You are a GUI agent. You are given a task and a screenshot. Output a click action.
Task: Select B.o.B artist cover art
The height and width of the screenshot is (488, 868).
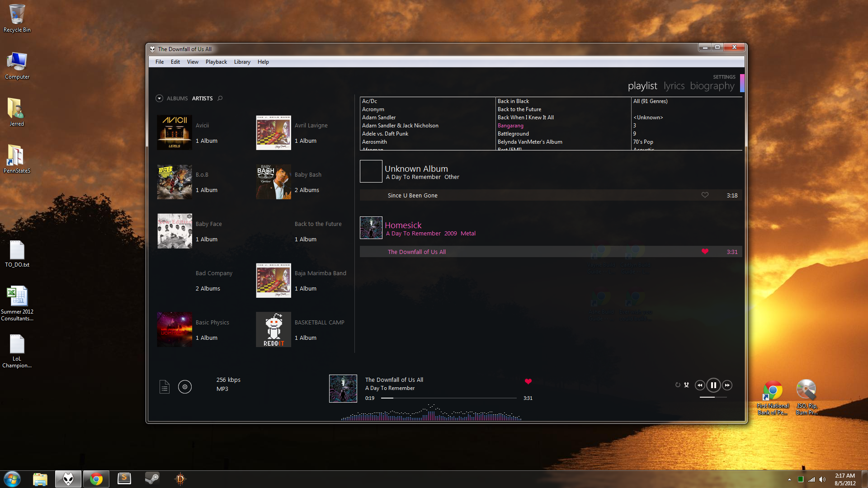[x=175, y=182]
